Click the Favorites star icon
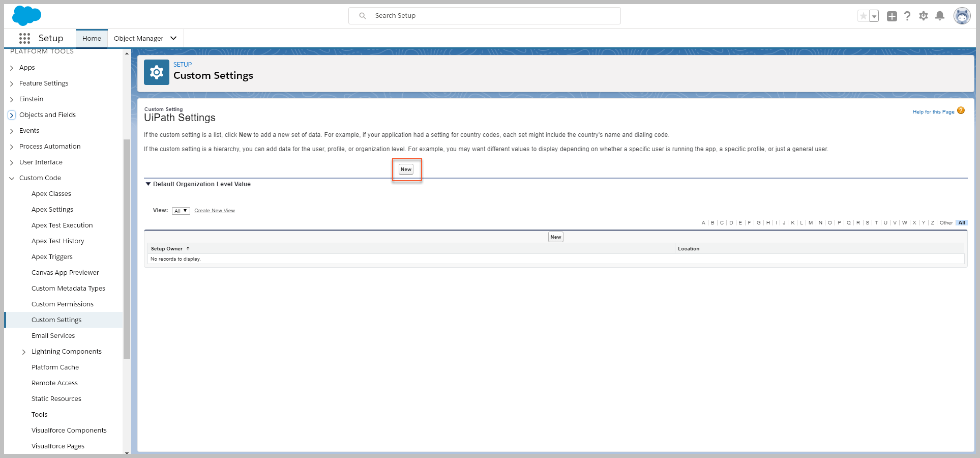This screenshot has height=458, width=980. click(x=863, y=16)
